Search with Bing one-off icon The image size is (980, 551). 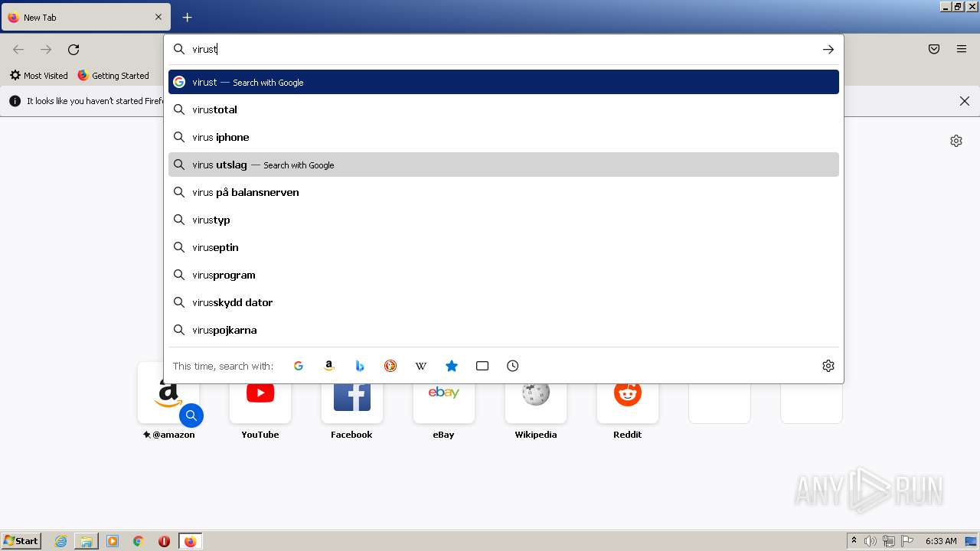[360, 366]
